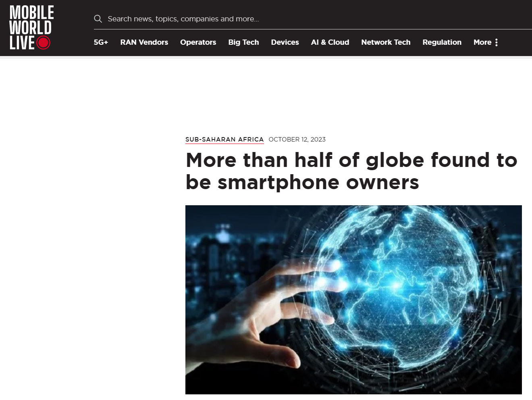
Task: Go to the Operators section
Action: 198,42
